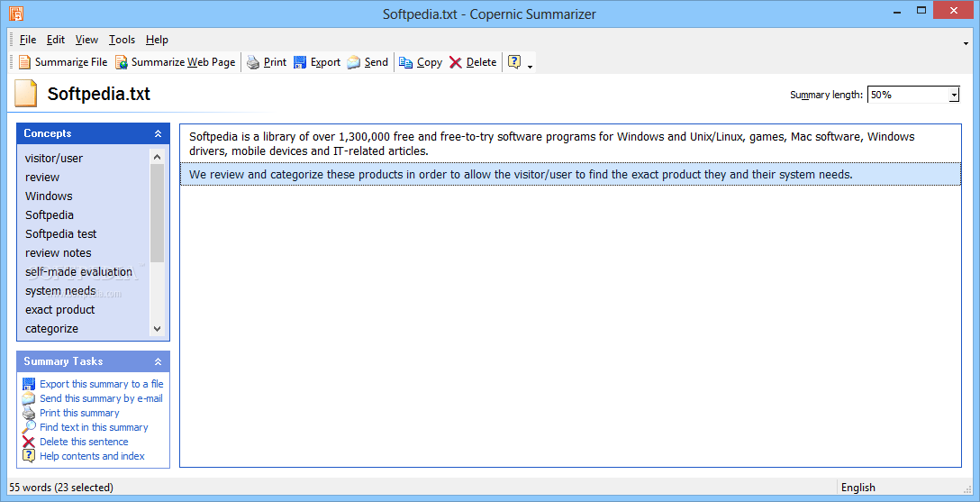980x502 pixels.
Task: Click help icon beside Help contents and index
Action: coord(29,456)
